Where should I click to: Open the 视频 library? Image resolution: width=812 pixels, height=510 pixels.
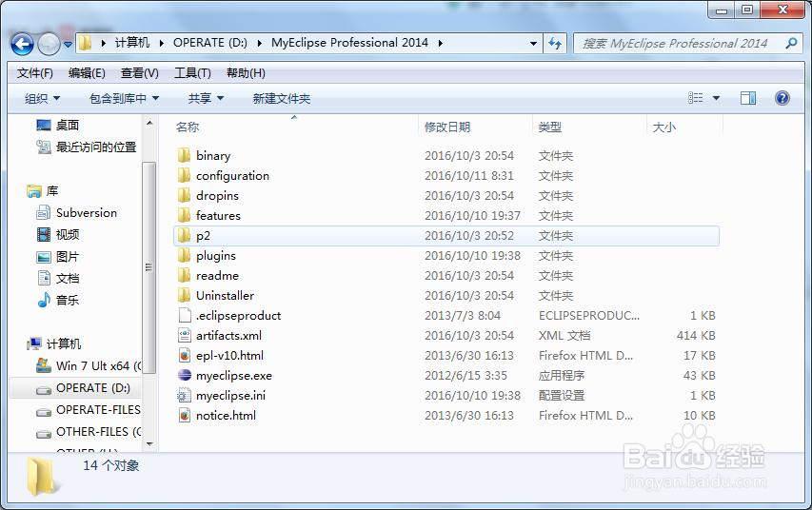pos(68,235)
